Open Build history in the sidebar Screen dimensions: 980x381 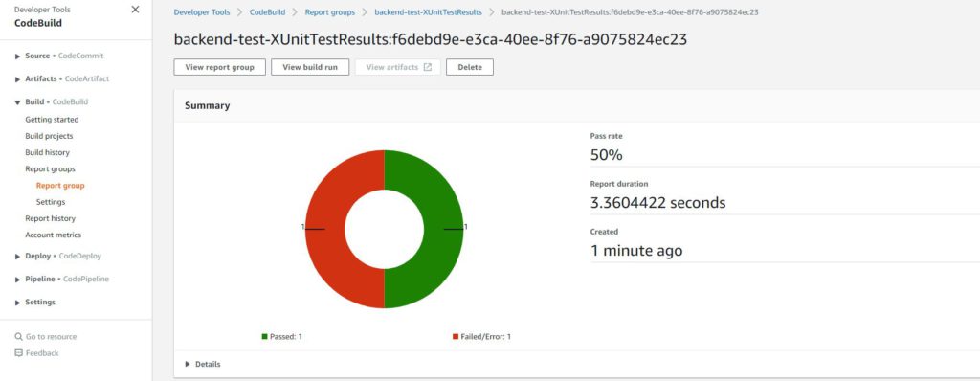[x=48, y=152]
